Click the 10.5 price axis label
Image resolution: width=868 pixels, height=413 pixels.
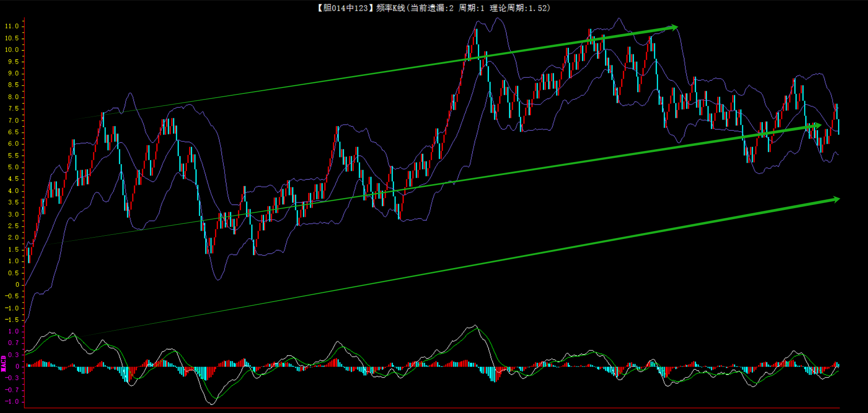pyautogui.click(x=12, y=38)
